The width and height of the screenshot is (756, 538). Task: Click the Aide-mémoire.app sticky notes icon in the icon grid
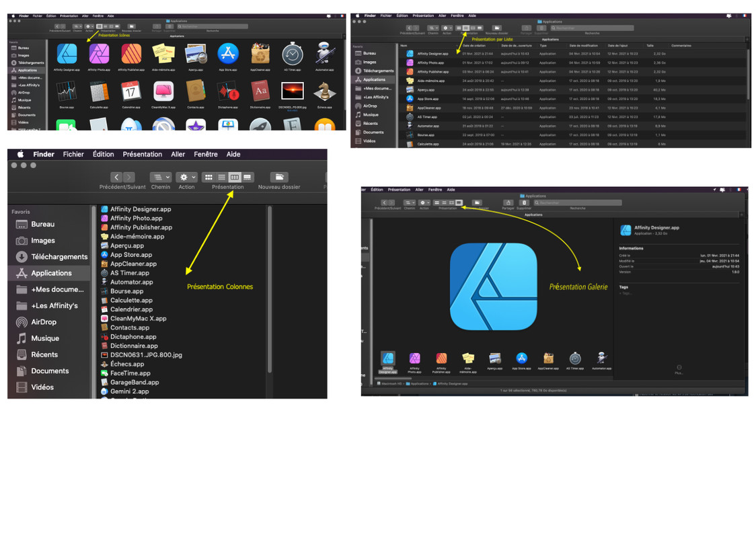(x=163, y=53)
